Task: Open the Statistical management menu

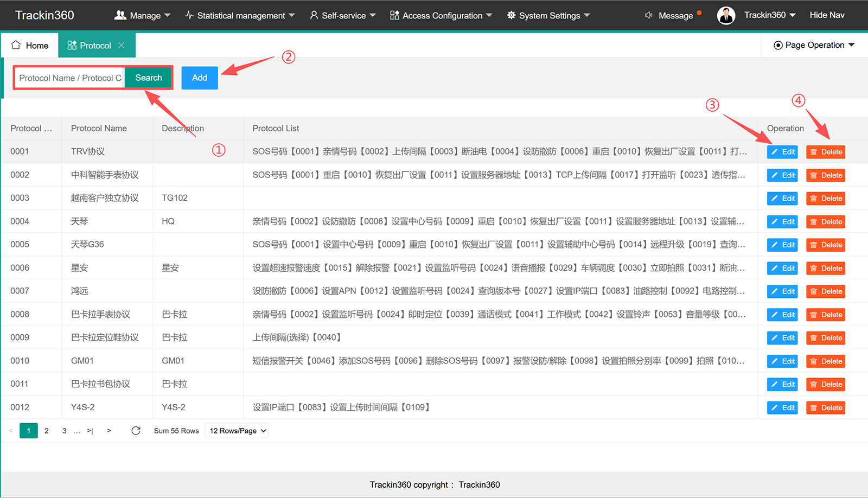Action: click(x=240, y=15)
